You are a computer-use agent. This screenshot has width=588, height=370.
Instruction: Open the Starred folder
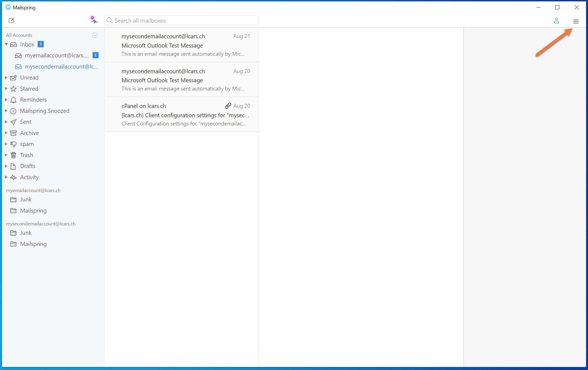pyautogui.click(x=29, y=89)
